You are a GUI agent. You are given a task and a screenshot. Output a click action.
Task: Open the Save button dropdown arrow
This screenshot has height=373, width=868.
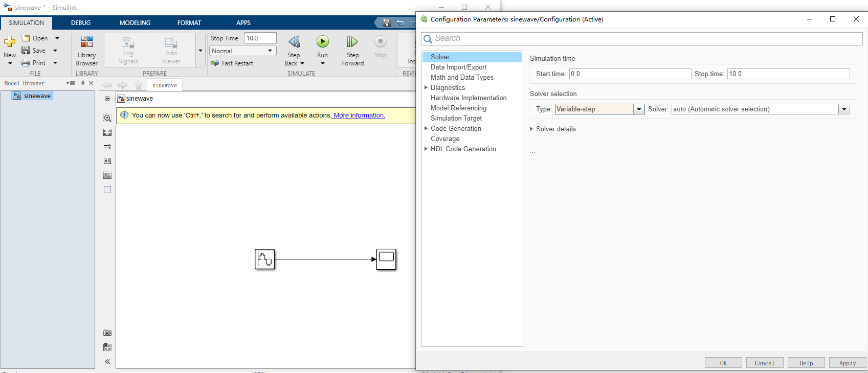tap(55, 51)
